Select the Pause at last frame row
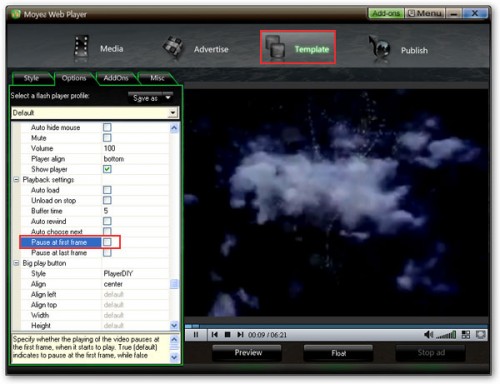 tap(95, 253)
